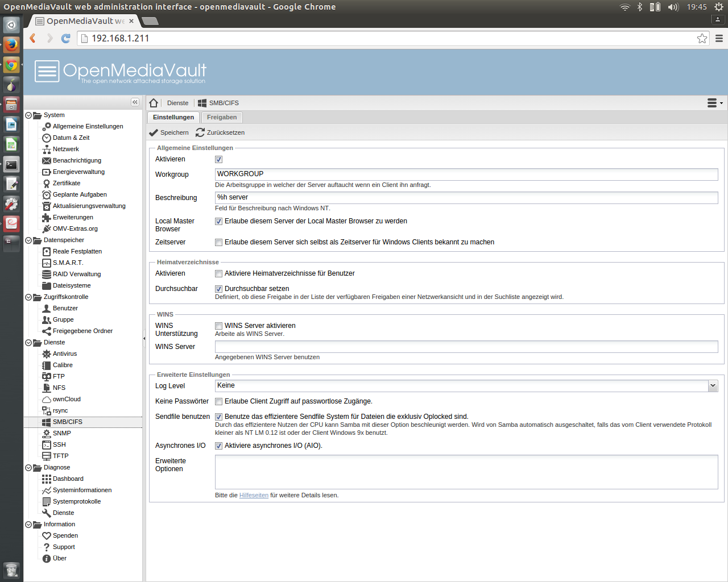Reload the page with the browser refresh icon
The height and width of the screenshot is (582, 728).
coord(65,38)
